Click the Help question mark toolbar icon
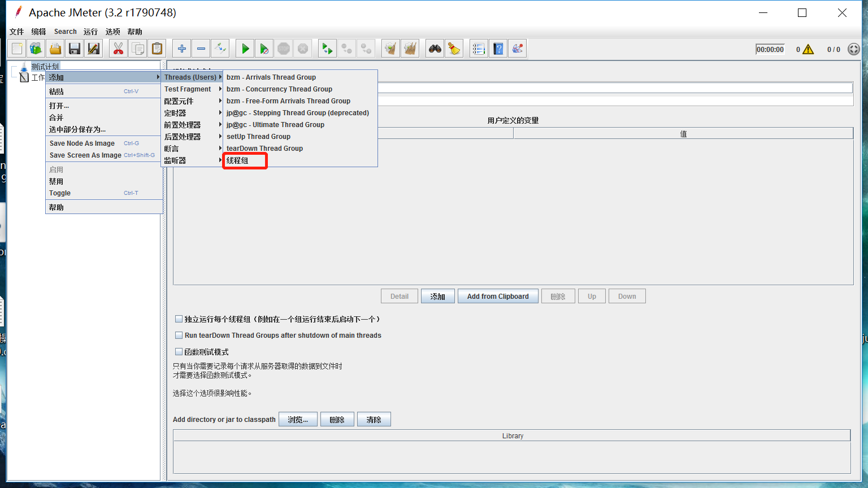Viewport: 868px width, 488px height. pos(498,49)
